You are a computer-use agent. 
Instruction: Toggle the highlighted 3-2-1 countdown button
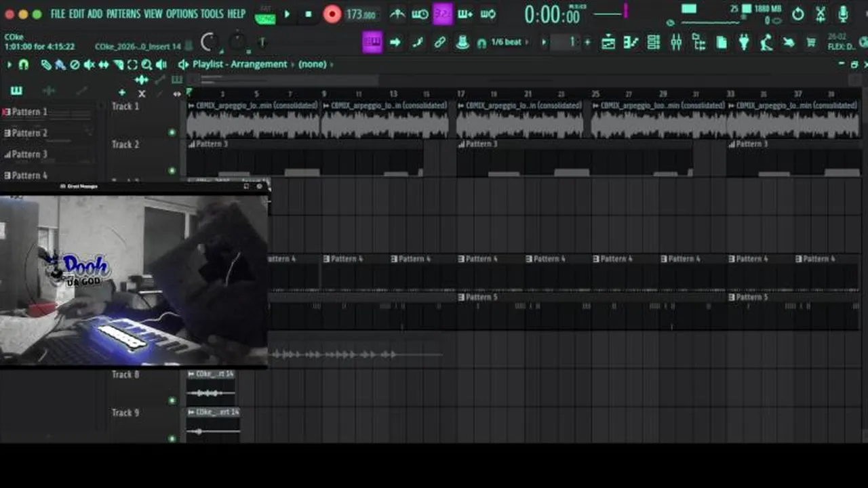click(443, 14)
